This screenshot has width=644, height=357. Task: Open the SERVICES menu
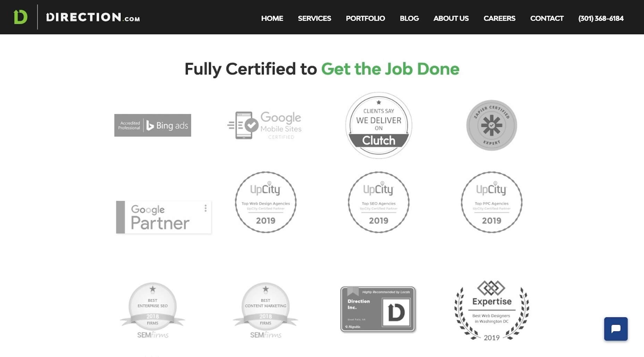click(314, 18)
